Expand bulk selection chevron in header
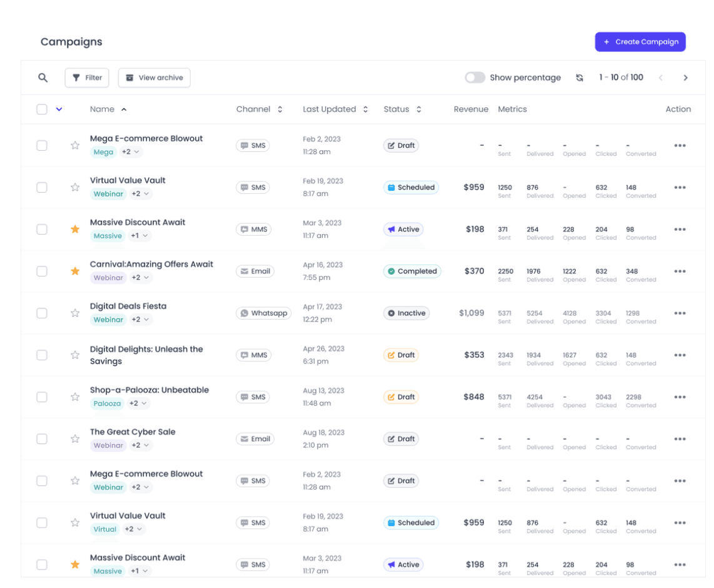Viewport: 714px width, 588px height. click(x=59, y=109)
